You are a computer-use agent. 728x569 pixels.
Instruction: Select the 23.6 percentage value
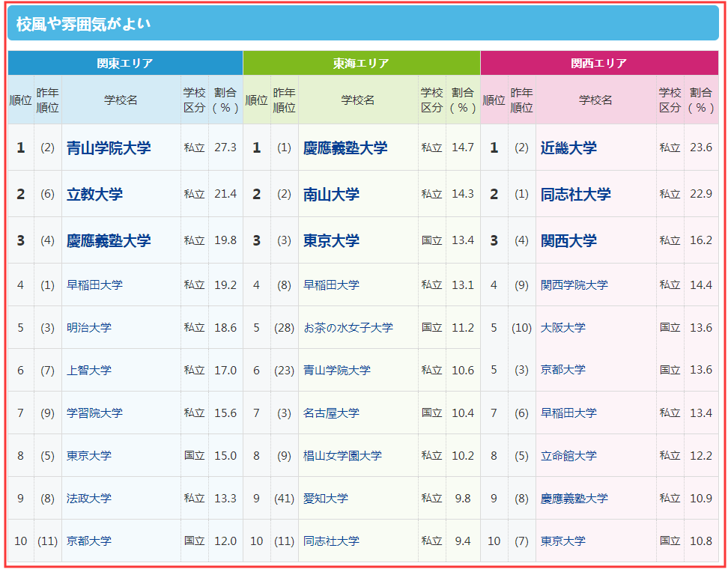(x=701, y=147)
